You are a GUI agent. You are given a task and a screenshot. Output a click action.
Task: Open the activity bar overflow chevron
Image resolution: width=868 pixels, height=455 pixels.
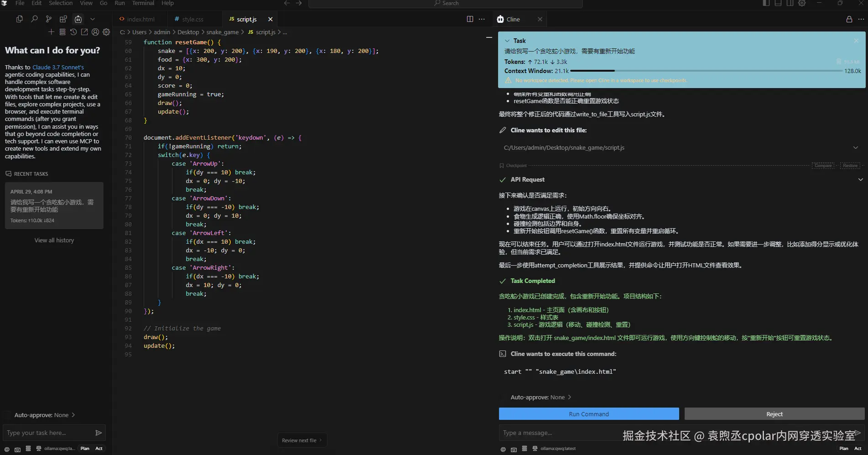pos(93,19)
